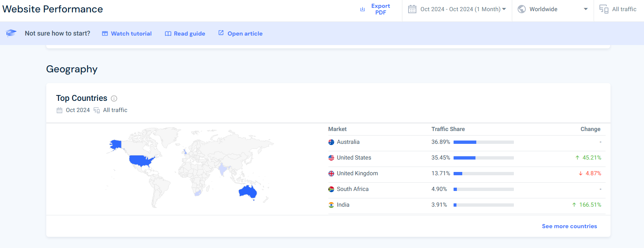Click the 166.51% change value
This screenshot has width=644, height=248.
(x=590, y=205)
